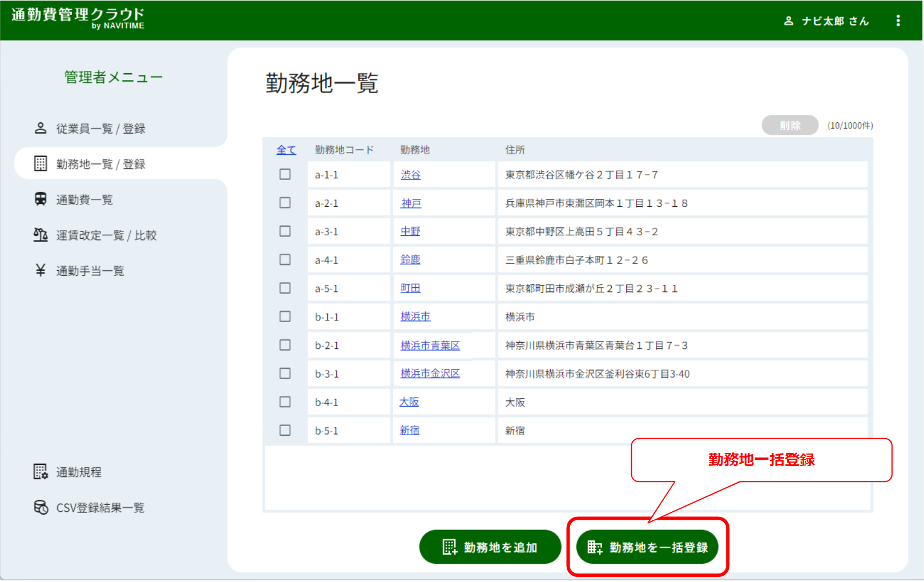Check the box for row a-2-1
The height and width of the screenshot is (582, 924).
point(285,203)
